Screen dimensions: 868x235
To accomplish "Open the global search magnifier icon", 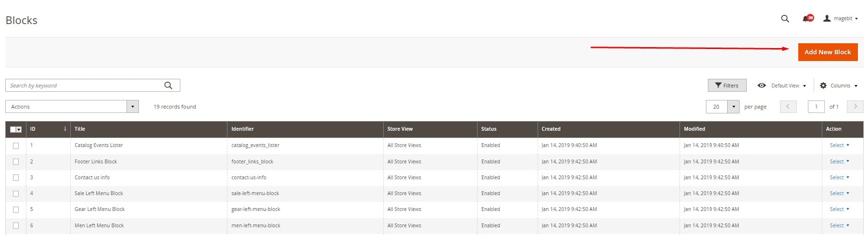I will (x=785, y=19).
